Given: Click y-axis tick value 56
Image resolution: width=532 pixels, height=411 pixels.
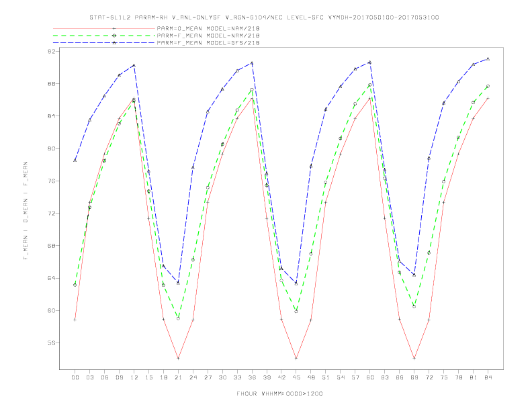Looking at the screenshot, I should 52,343.
